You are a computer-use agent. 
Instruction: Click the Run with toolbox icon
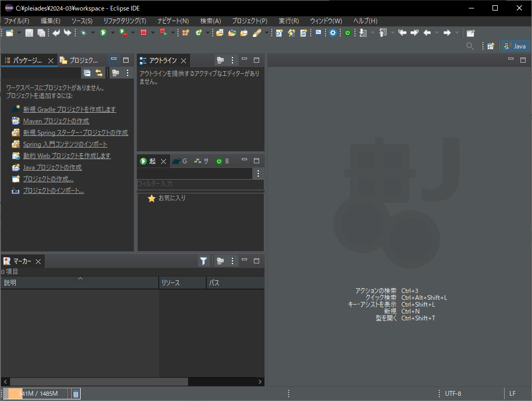pyautogui.click(x=123, y=33)
